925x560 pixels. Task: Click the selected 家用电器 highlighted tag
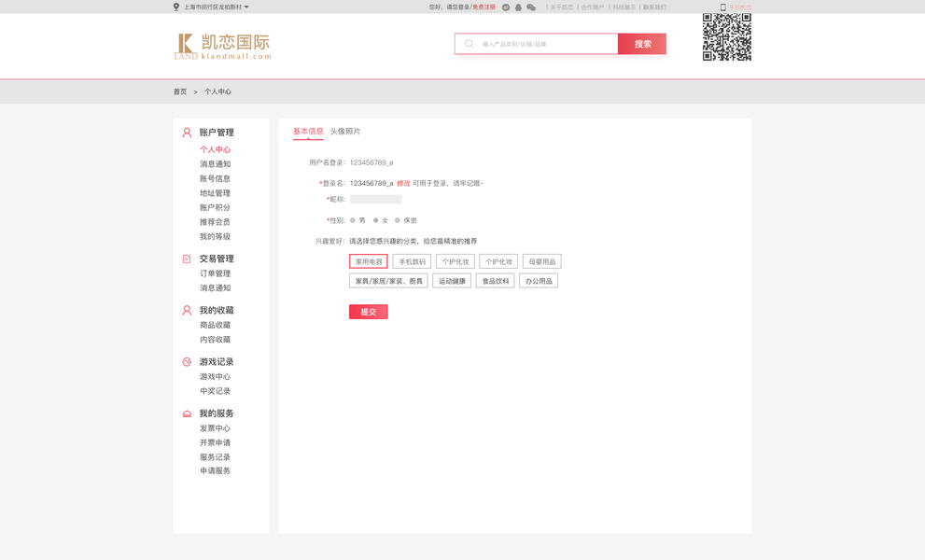(x=368, y=261)
